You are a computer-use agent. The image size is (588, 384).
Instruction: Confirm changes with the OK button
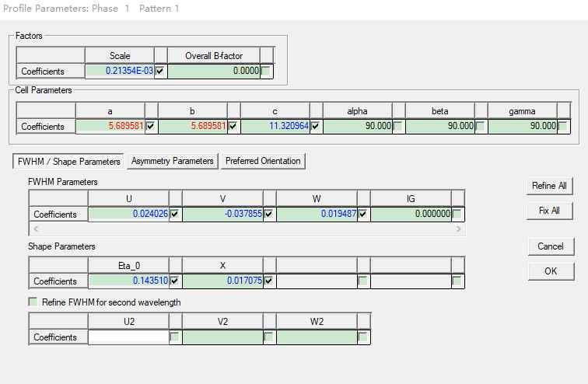[x=550, y=271]
